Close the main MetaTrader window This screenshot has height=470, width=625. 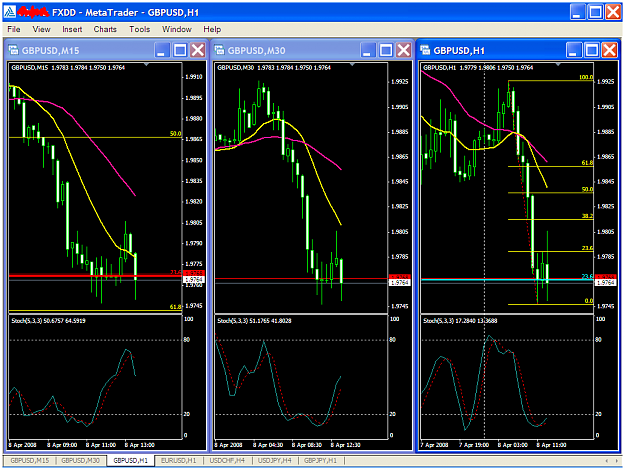[613, 12]
